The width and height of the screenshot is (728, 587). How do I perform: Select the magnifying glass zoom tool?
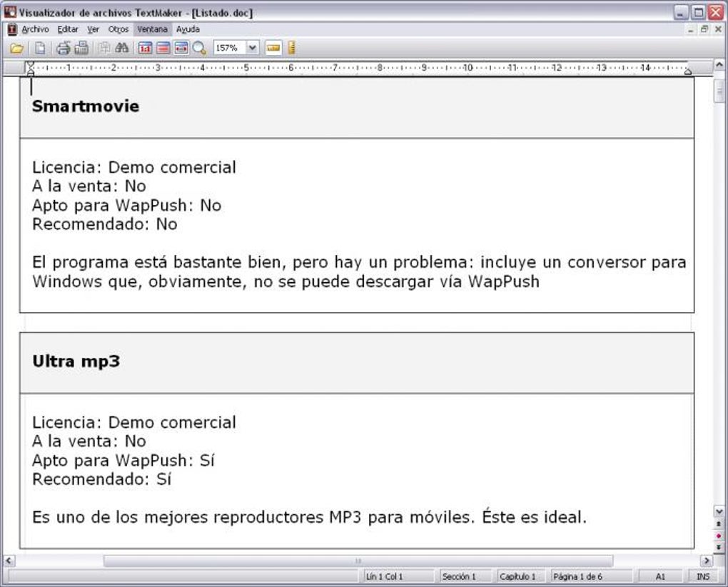tap(199, 48)
